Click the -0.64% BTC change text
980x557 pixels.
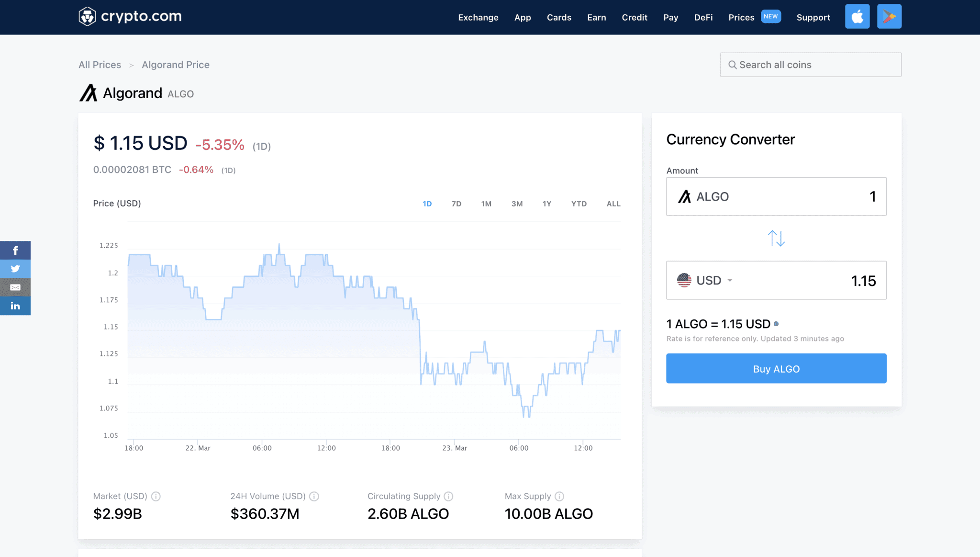coord(196,170)
